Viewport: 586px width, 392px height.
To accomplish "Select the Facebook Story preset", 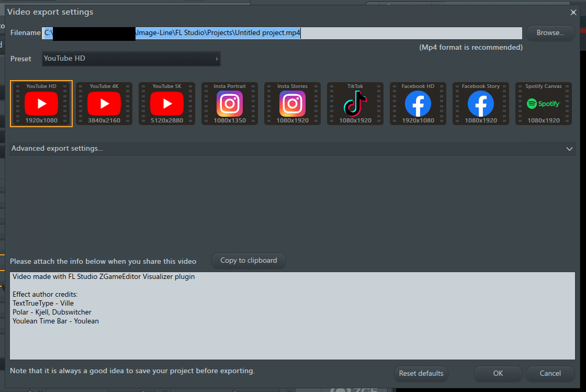I will tap(481, 104).
